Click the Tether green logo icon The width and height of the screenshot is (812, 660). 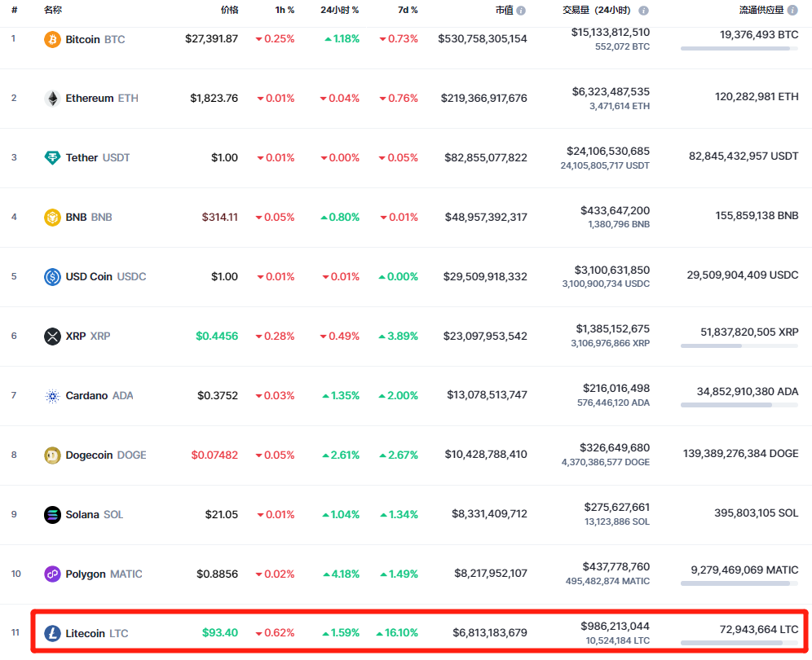[52, 158]
